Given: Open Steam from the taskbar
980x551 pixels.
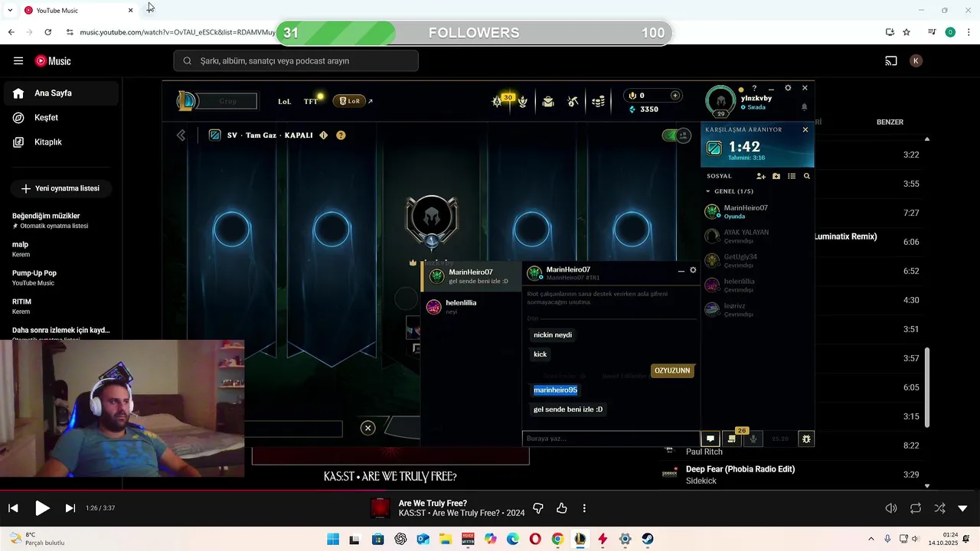Looking at the screenshot, I should click(648, 540).
